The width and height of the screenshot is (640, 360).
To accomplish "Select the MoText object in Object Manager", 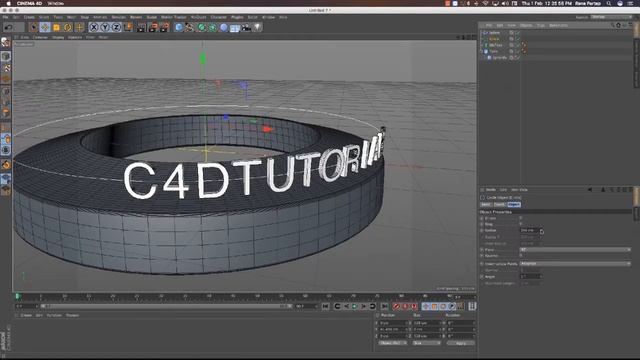I will click(x=496, y=45).
